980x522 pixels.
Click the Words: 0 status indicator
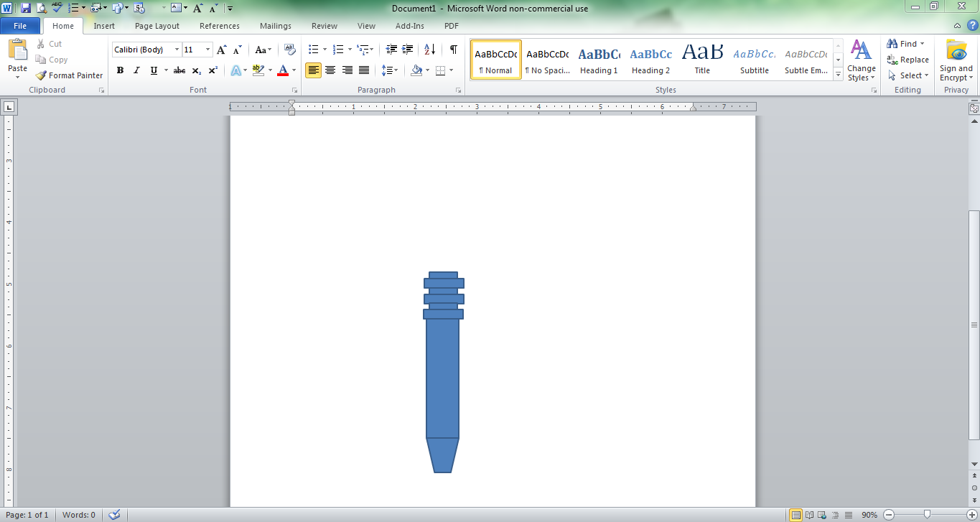click(x=79, y=515)
